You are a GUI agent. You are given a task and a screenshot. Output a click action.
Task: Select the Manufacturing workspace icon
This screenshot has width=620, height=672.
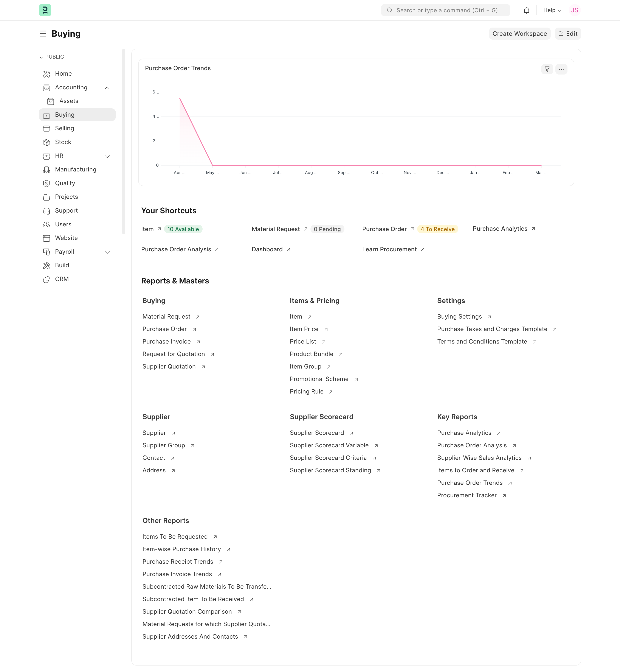point(47,170)
